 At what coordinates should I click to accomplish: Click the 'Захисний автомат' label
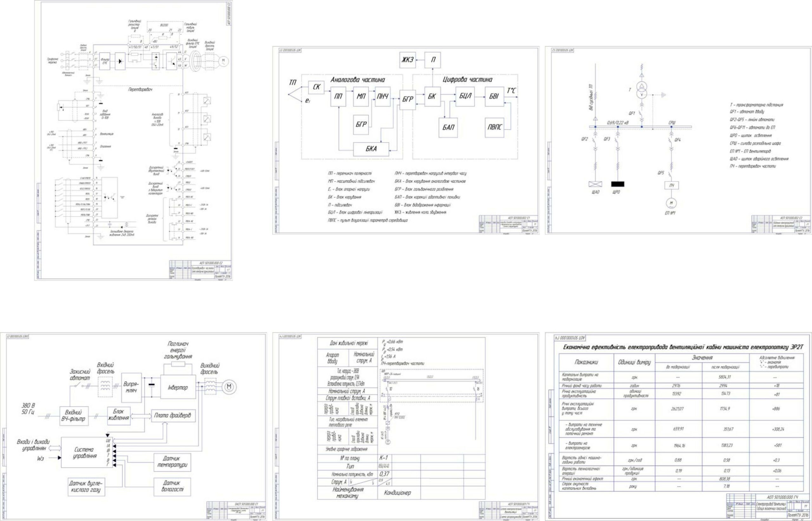[x=80, y=375]
